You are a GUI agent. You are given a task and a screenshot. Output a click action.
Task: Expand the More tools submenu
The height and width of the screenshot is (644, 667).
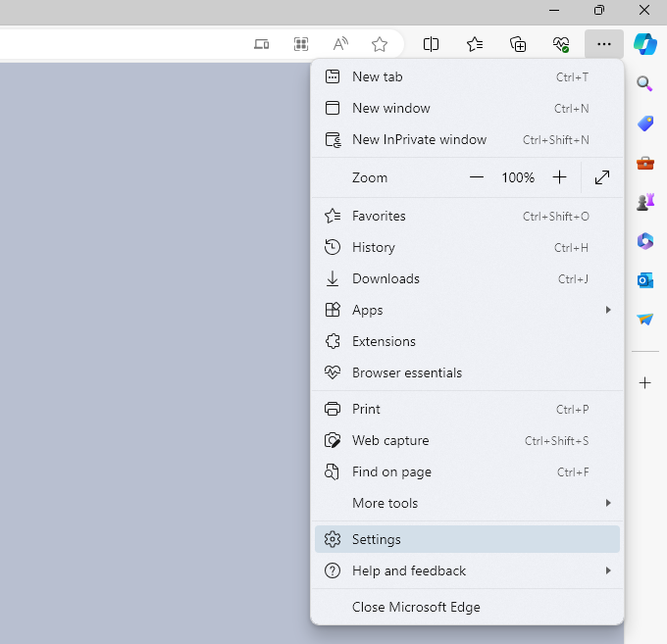click(608, 503)
